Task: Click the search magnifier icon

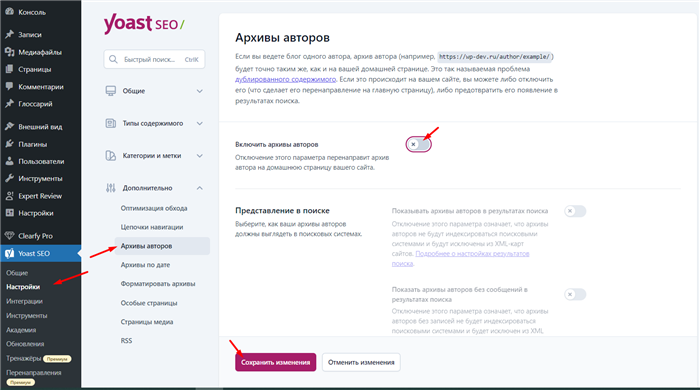Action: (113, 59)
